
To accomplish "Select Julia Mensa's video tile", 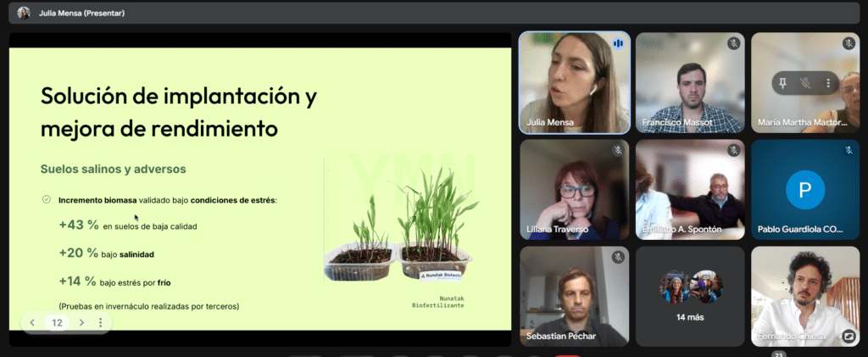I will coord(574,83).
